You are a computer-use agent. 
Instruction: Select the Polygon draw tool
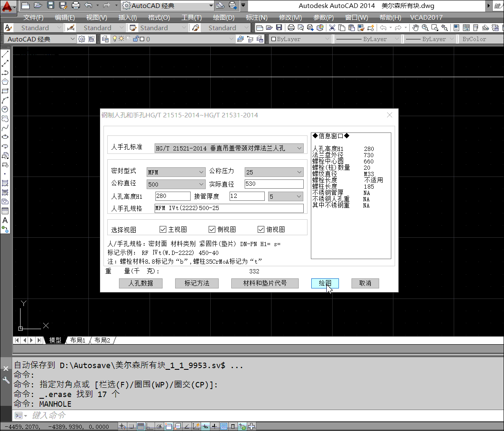[5, 82]
